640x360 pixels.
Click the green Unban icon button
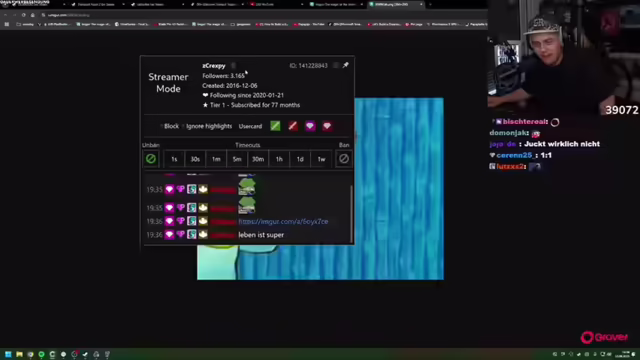[151, 159]
